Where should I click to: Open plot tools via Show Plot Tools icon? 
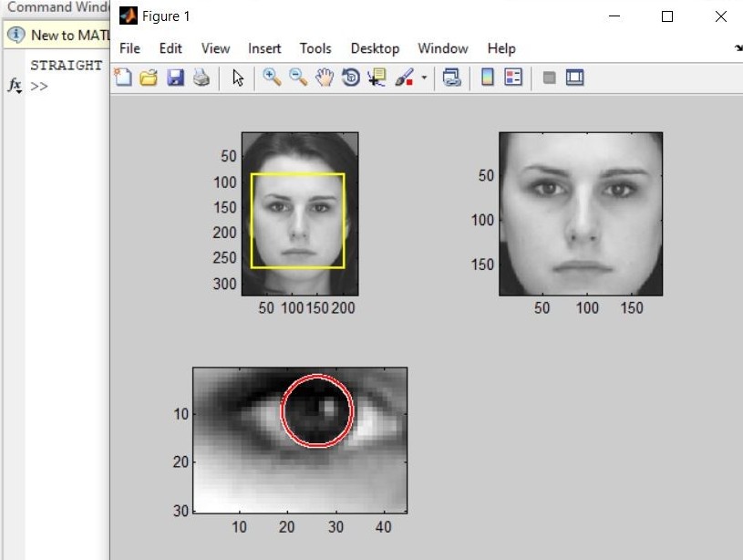(574, 78)
